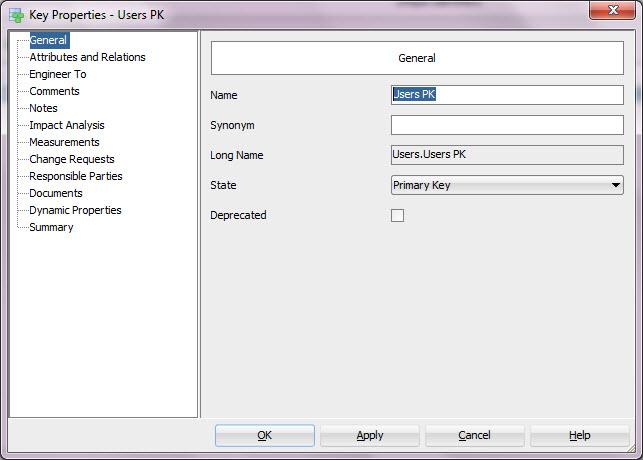This screenshot has width=643, height=460.
Task: Open the Summary page
Action: click(51, 227)
